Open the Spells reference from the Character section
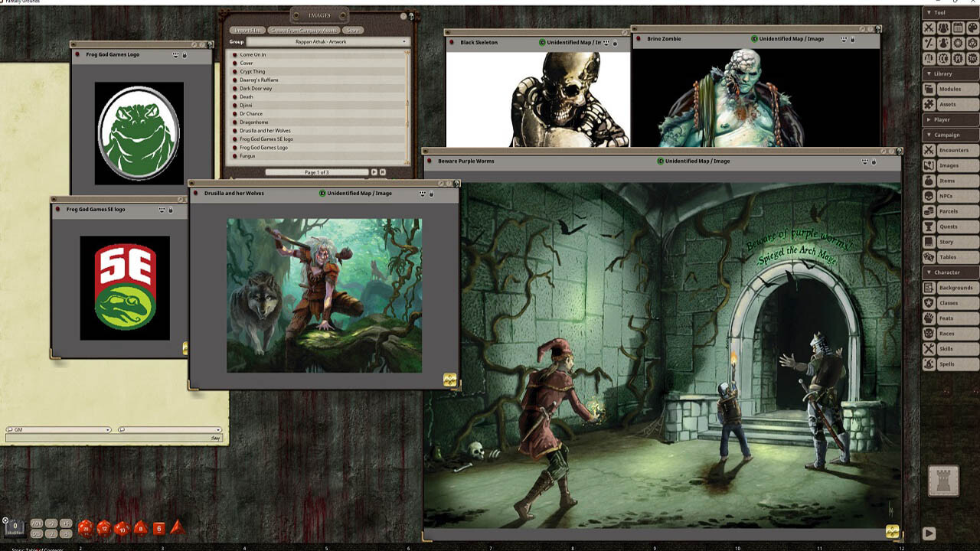Viewport: 980px width, 551px height. pyautogui.click(x=950, y=364)
